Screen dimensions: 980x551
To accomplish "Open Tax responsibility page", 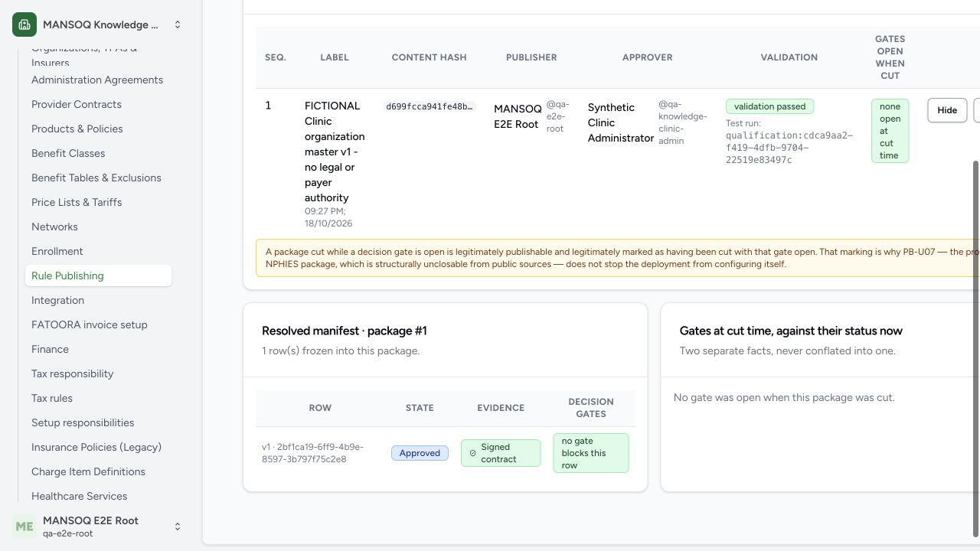I will tap(73, 373).
